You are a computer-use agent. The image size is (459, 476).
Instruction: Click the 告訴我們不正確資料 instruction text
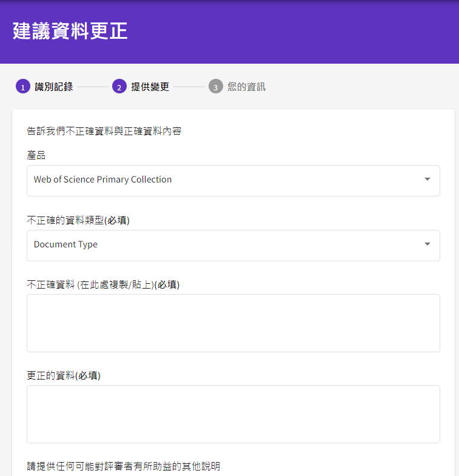(104, 131)
